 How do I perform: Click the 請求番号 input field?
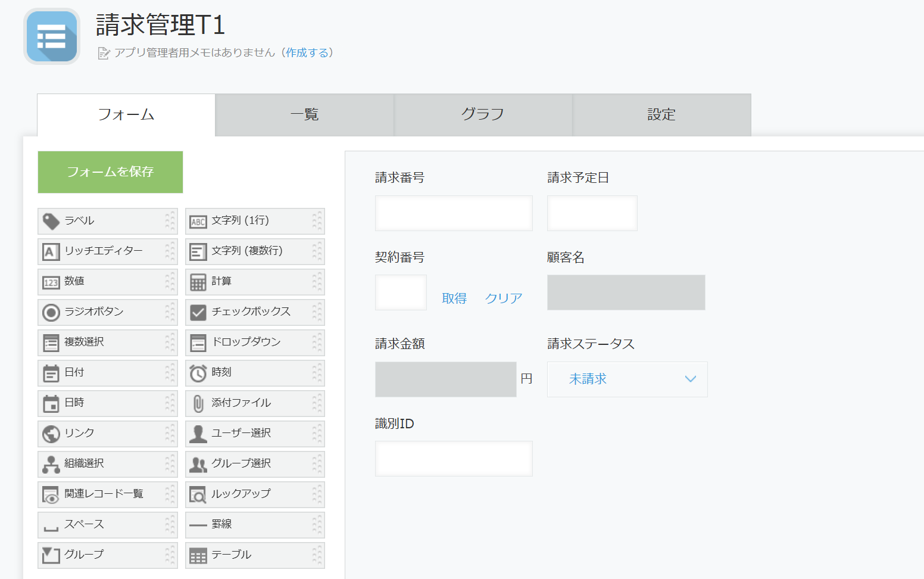[x=454, y=213]
